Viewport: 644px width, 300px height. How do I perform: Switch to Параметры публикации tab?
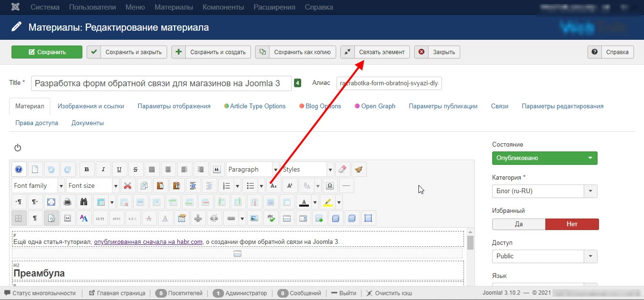[x=443, y=106]
